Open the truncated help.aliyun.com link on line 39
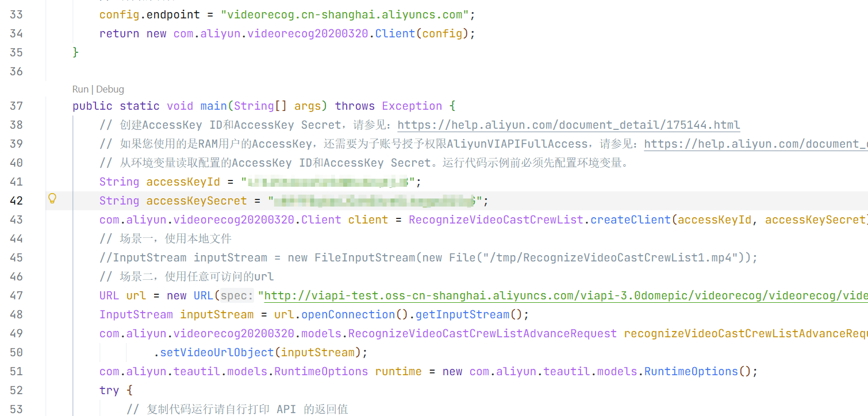The height and width of the screenshot is (416, 868). 756,144
